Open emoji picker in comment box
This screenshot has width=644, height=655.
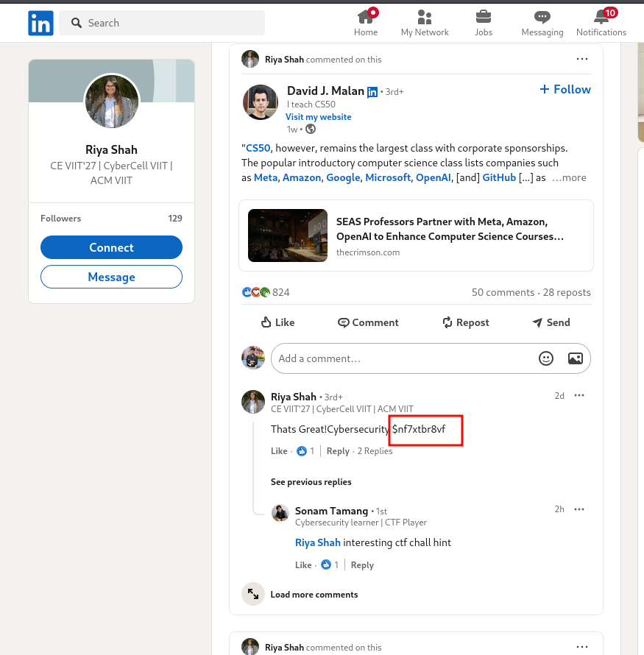tap(546, 358)
